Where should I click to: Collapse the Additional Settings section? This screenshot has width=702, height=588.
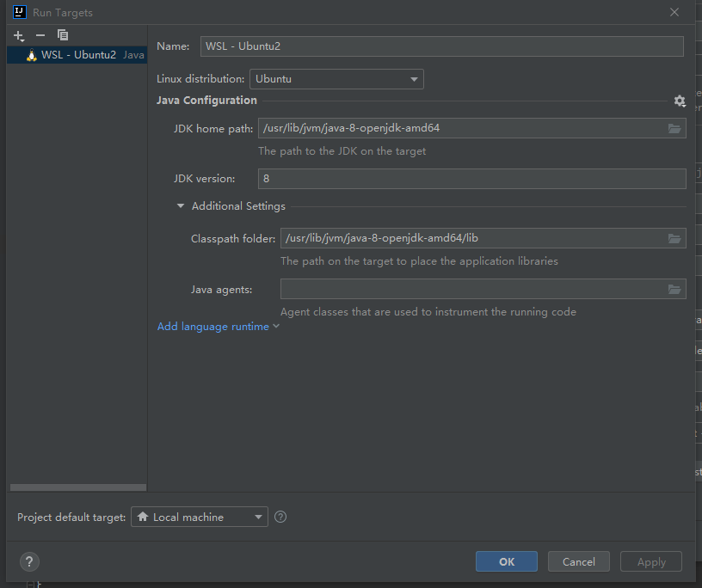181,206
